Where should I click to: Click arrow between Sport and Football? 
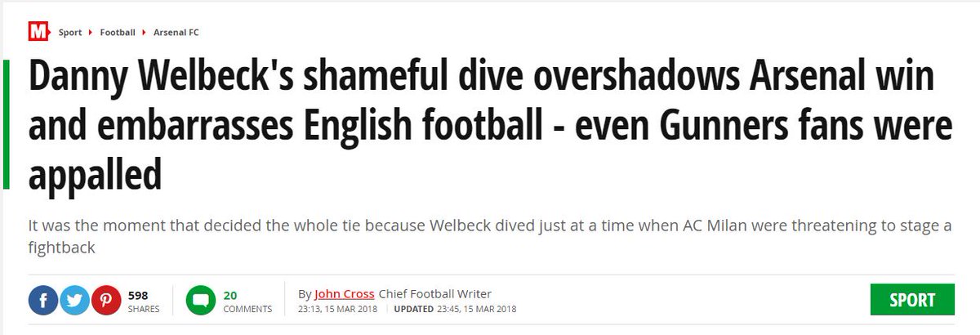91,33
